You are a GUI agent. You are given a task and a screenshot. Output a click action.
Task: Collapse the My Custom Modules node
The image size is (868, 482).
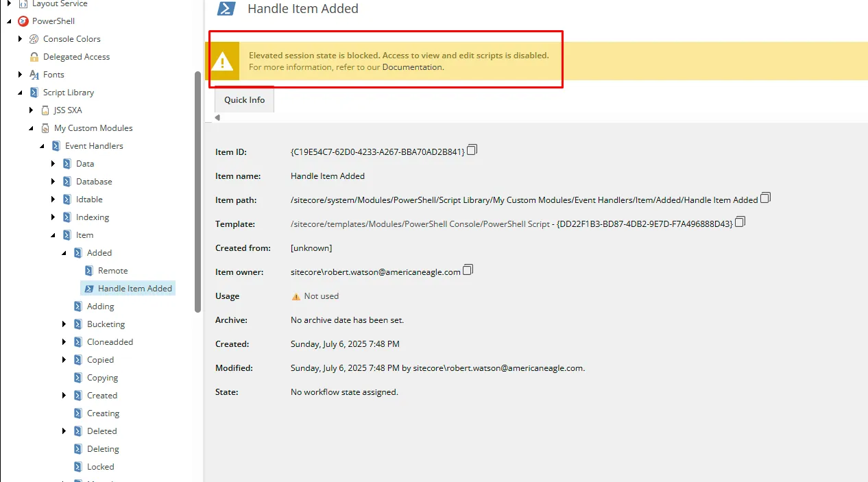pos(31,128)
